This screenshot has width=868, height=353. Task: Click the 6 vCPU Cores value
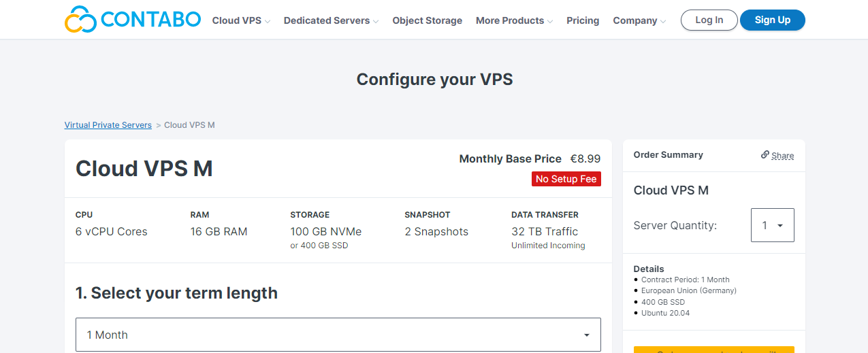(112, 231)
